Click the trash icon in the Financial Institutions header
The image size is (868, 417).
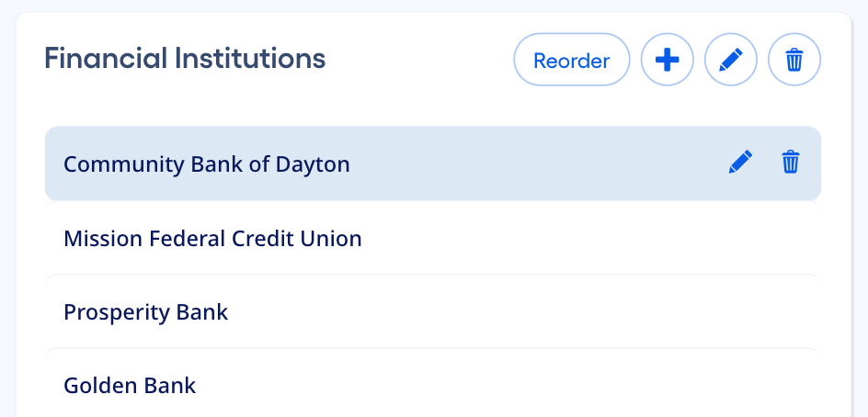coord(794,61)
